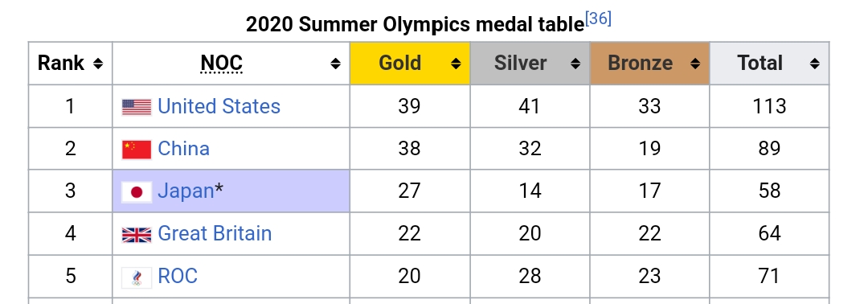Open the United States link
868x304 pixels.
(219, 106)
